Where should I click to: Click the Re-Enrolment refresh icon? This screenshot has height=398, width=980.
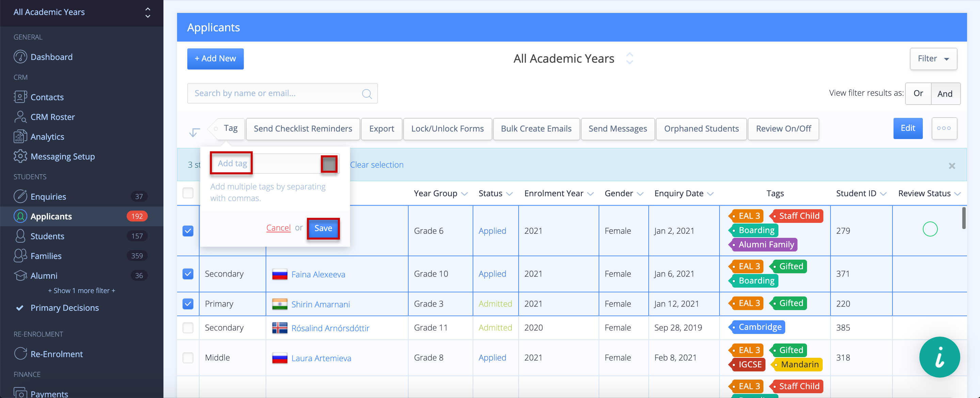(x=20, y=354)
